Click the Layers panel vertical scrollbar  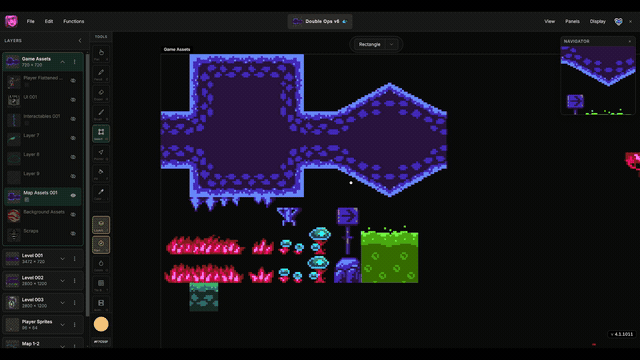[x=87, y=184]
